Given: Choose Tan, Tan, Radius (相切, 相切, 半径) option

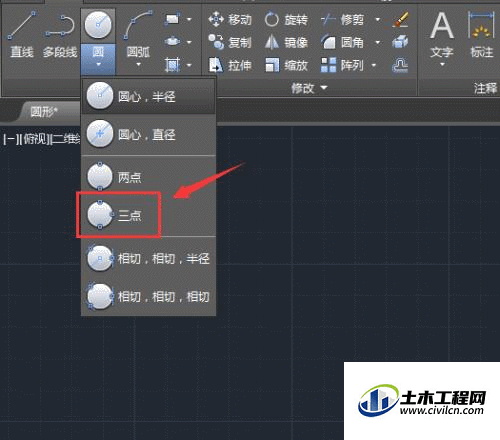Looking at the screenshot, I should click(149, 258).
